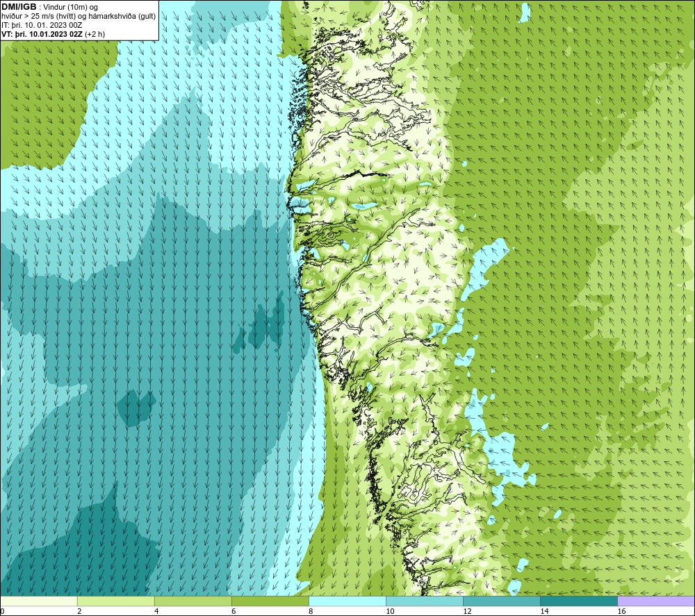Click the 4–6 green legend swatch

click(x=193, y=601)
